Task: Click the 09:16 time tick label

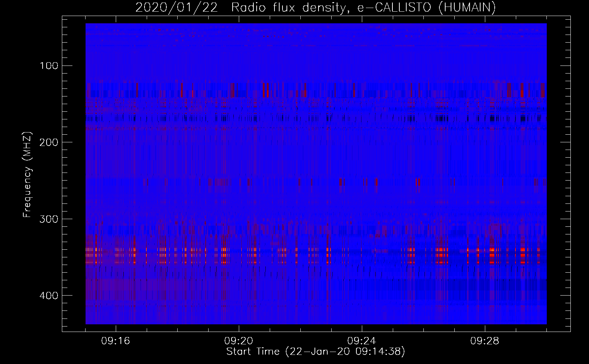Action: pos(116,341)
